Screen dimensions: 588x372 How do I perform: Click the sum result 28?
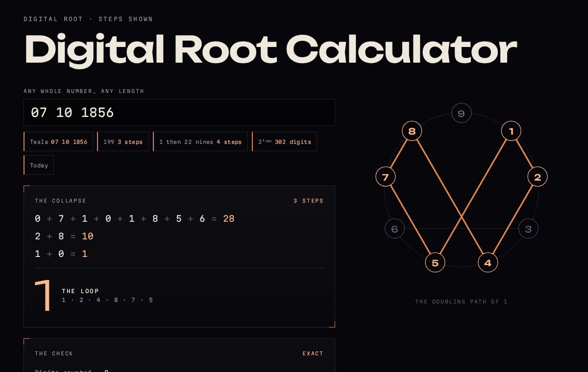point(229,219)
